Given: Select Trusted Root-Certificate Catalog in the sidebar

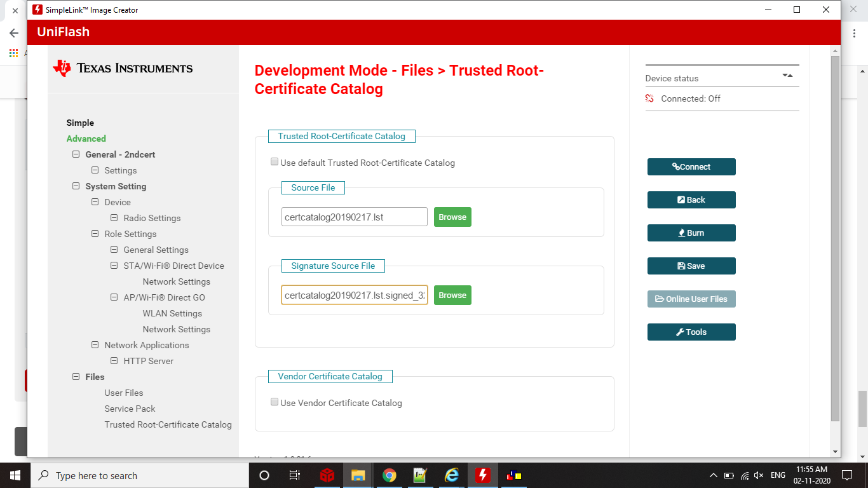Looking at the screenshot, I should [x=168, y=424].
